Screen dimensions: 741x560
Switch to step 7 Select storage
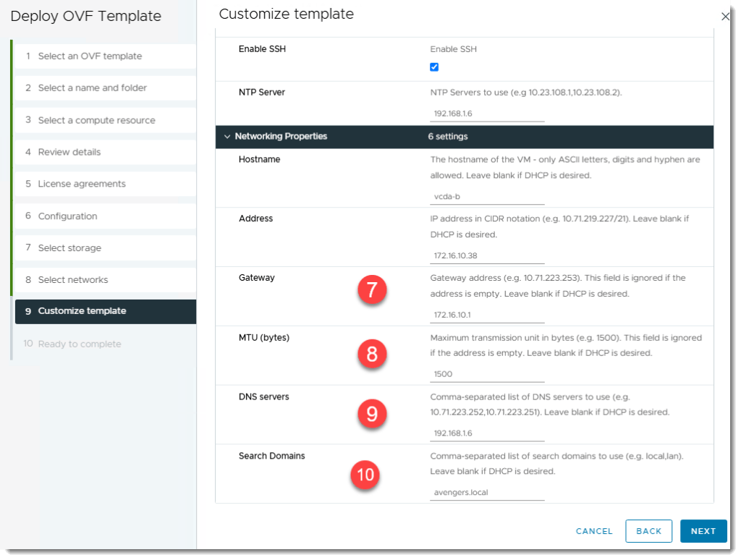coord(69,248)
